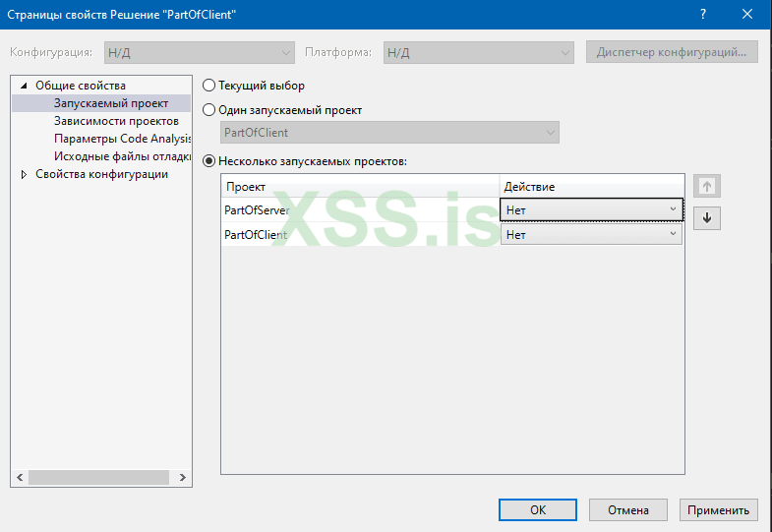Expand the "Свойства конфигурации" tree node
The image size is (772, 532).
tap(24, 174)
